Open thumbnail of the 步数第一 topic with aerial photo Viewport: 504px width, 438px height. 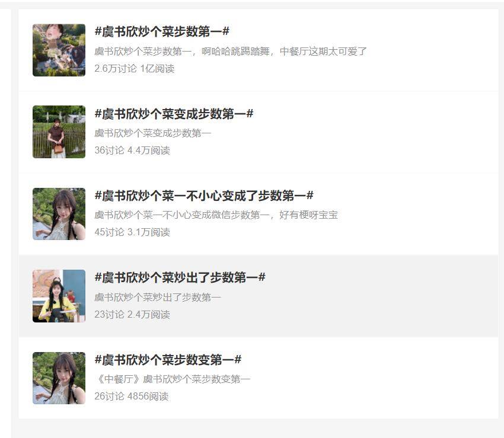pyautogui.click(x=59, y=50)
